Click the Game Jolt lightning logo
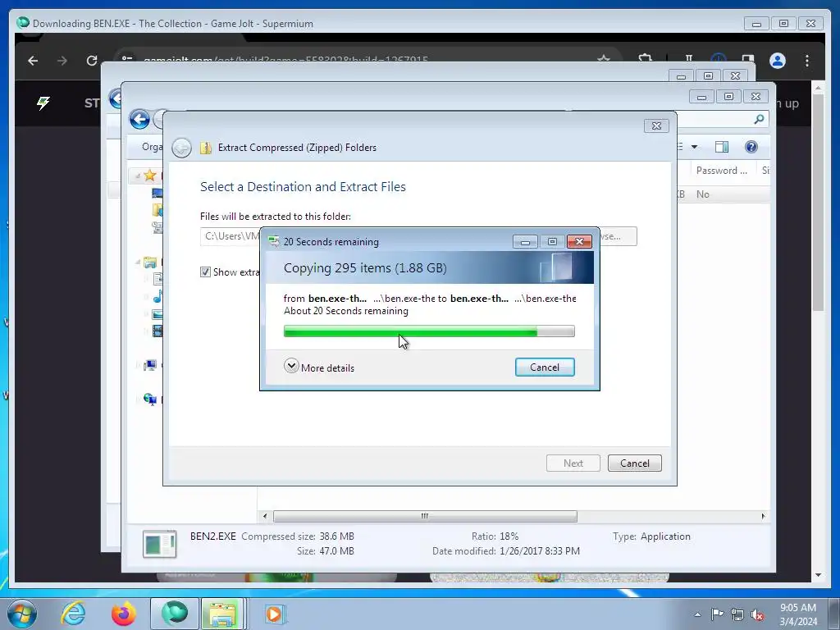This screenshot has width=840, height=630. pyautogui.click(x=43, y=103)
